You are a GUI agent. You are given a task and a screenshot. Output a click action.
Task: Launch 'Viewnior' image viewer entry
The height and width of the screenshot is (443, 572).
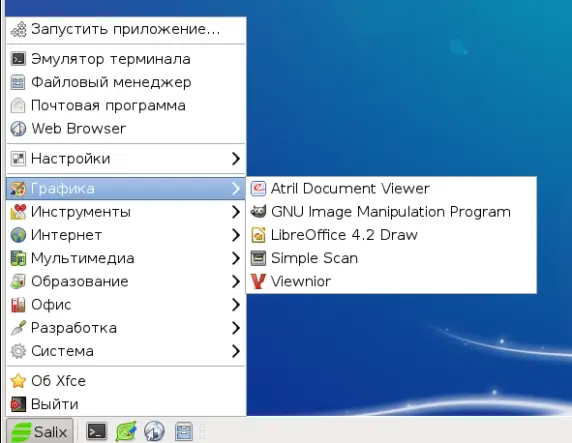[x=391, y=281]
